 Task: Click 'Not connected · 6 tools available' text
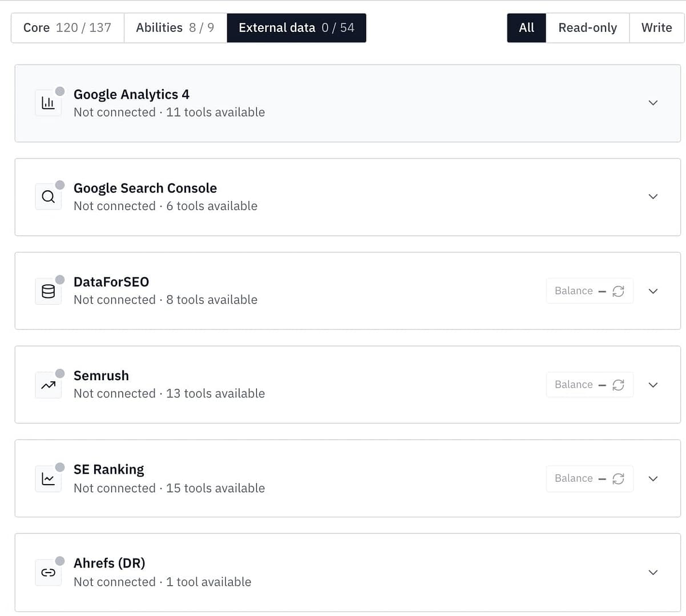(x=166, y=206)
